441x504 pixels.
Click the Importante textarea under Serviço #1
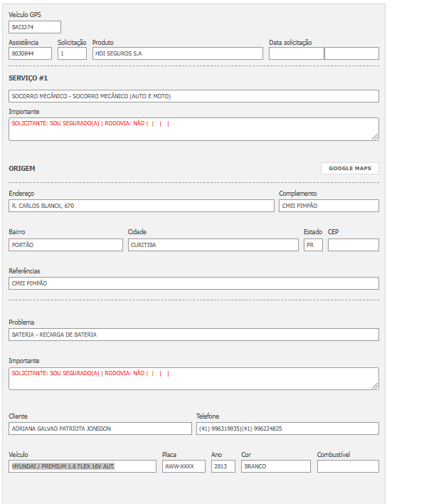point(193,130)
